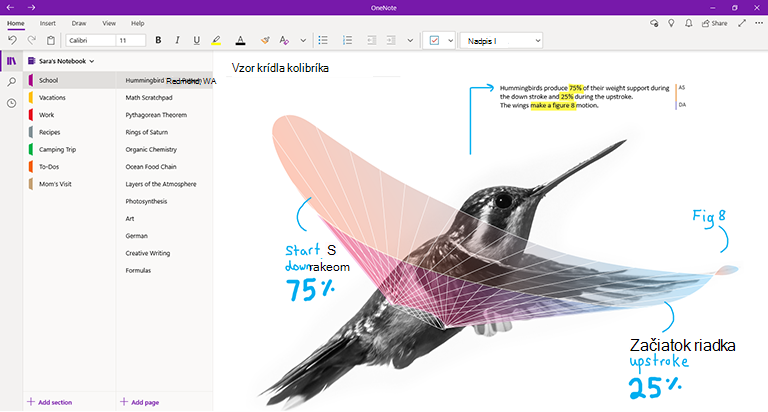Screen dimensions: 768x412
Task: Open recent notes clock icon
Action: 11,103
